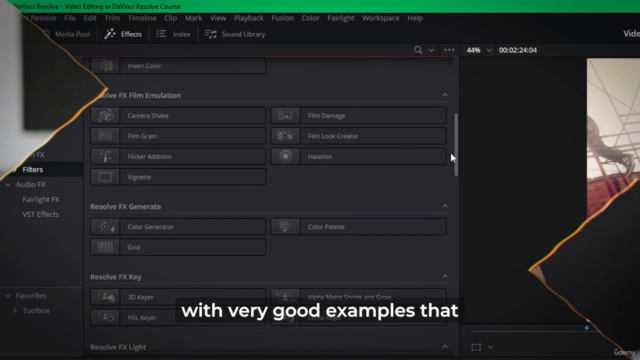
Task: Select the Flicker Addition effect icon
Action: click(x=105, y=156)
